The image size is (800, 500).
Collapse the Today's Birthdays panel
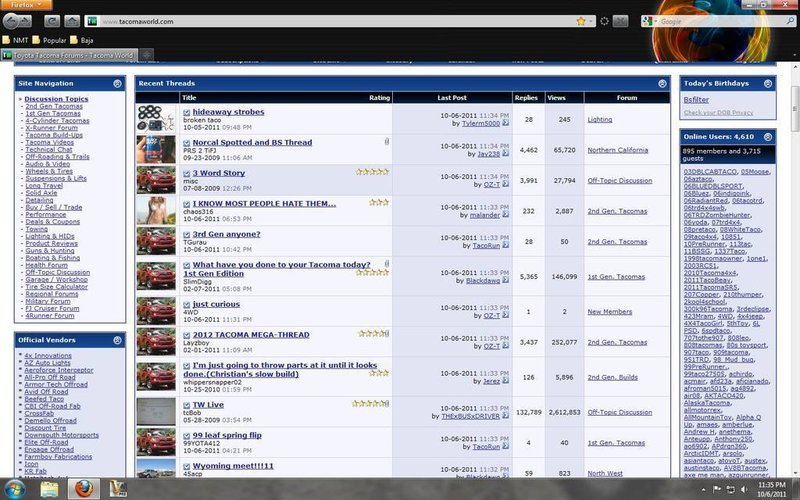[768, 84]
